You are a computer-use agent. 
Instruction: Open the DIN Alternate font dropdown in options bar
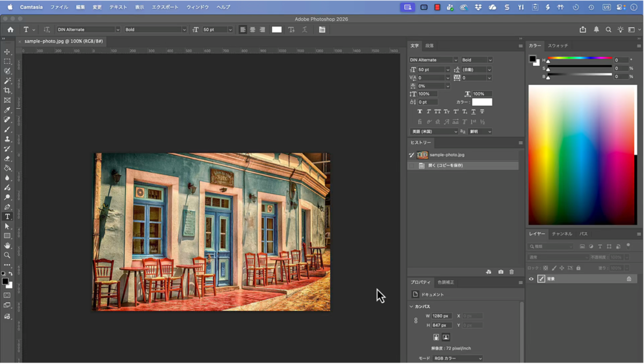click(118, 30)
